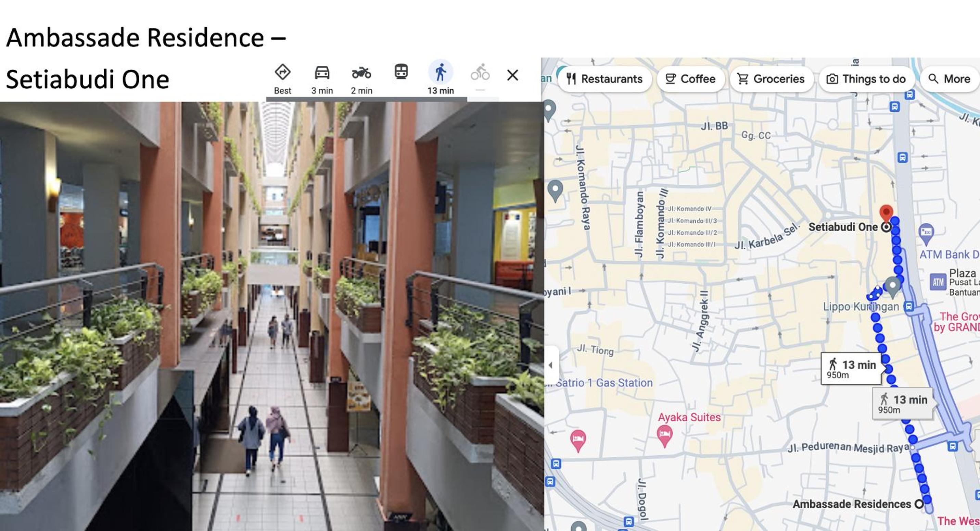Click the Lippo Kuningan map label
The image size is (980, 531).
[x=861, y=306]
